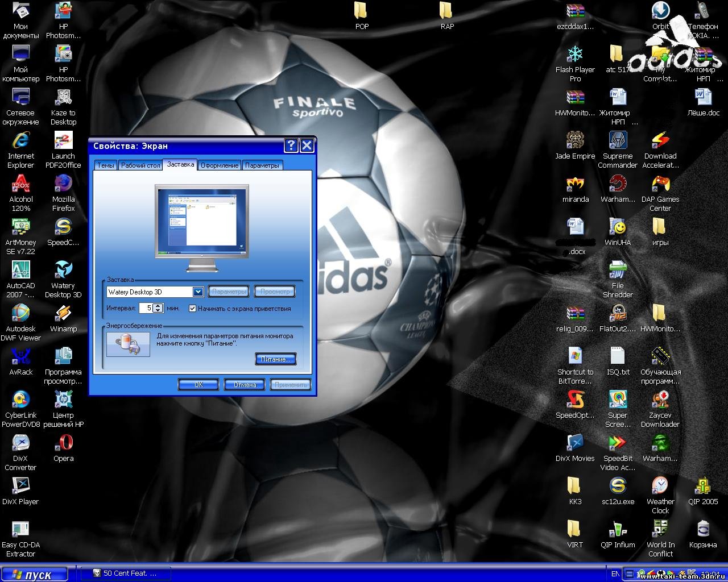Toggle the 'Начинать с экрана приветствия' checkbox
The image size is (728, 582).
click(192, 309)
